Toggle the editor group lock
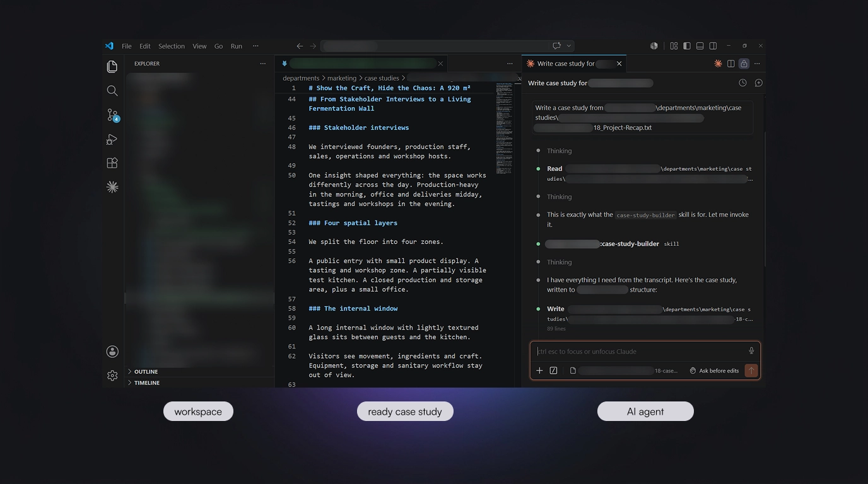This screenshot has width=868, height=484. tap(744, 64)
